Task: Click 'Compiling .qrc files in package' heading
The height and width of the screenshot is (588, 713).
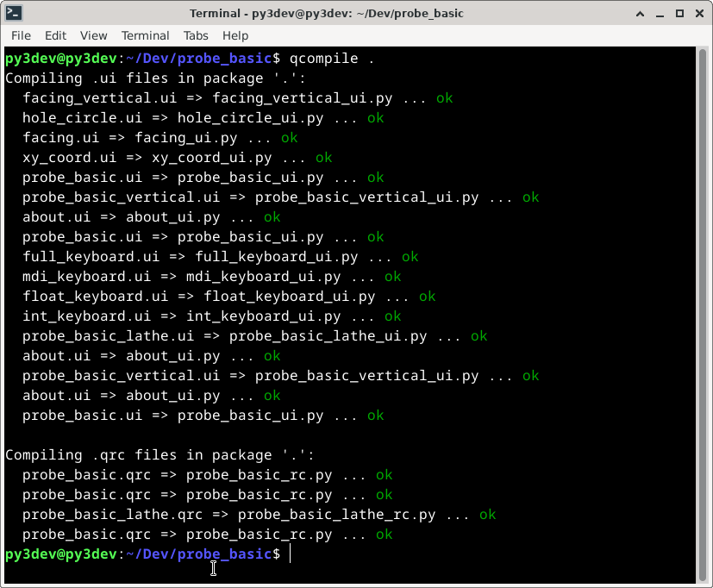Action: pos(159,455)
